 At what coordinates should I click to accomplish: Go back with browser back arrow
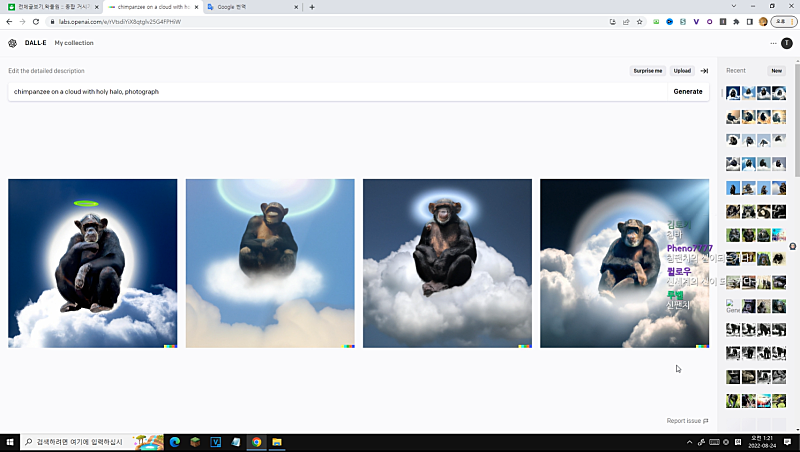[9, 22]
